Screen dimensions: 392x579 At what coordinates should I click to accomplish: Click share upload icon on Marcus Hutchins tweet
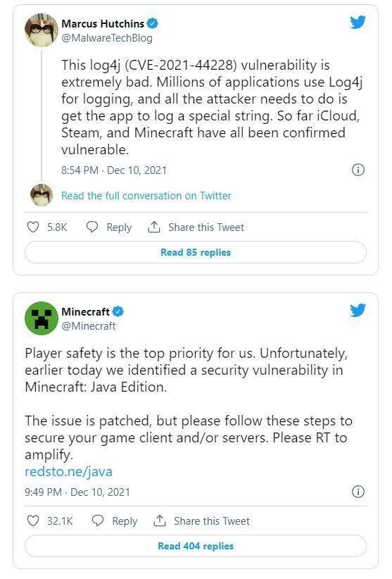154,227
